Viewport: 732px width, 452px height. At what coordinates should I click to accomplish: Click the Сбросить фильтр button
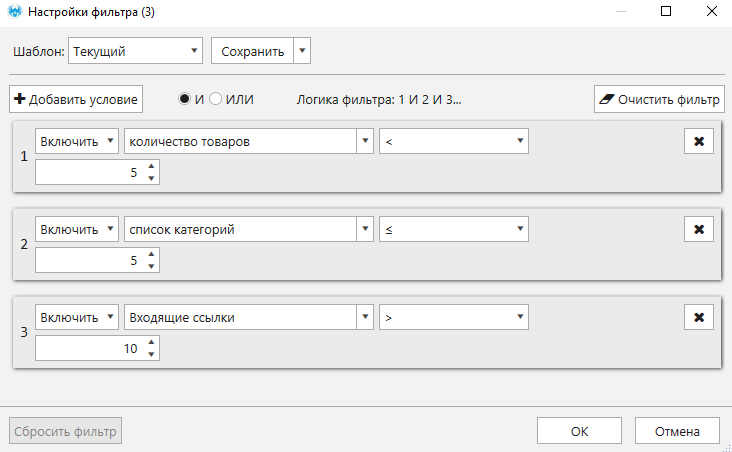click(65, 431)
